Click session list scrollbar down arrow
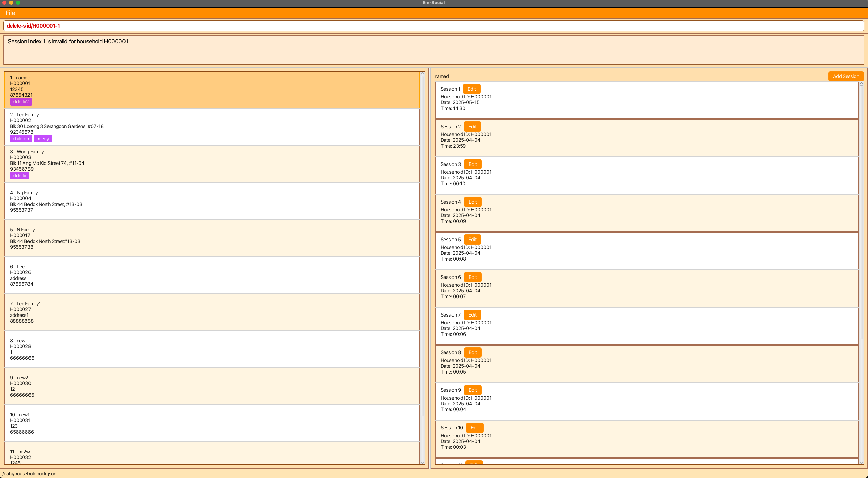Screen dimensions: 868x478 pyautogui.click(x=861, y=462)
